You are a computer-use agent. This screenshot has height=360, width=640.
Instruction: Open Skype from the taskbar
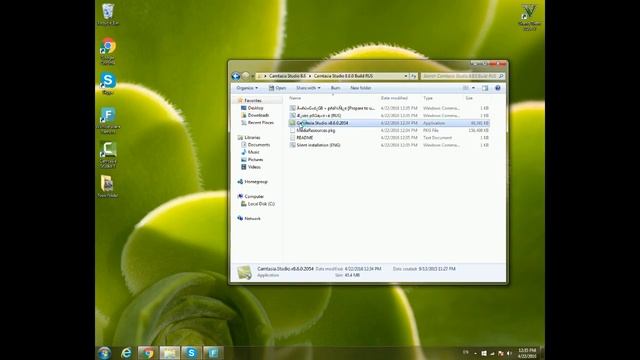pyautogui.click(x=191, y=353)
